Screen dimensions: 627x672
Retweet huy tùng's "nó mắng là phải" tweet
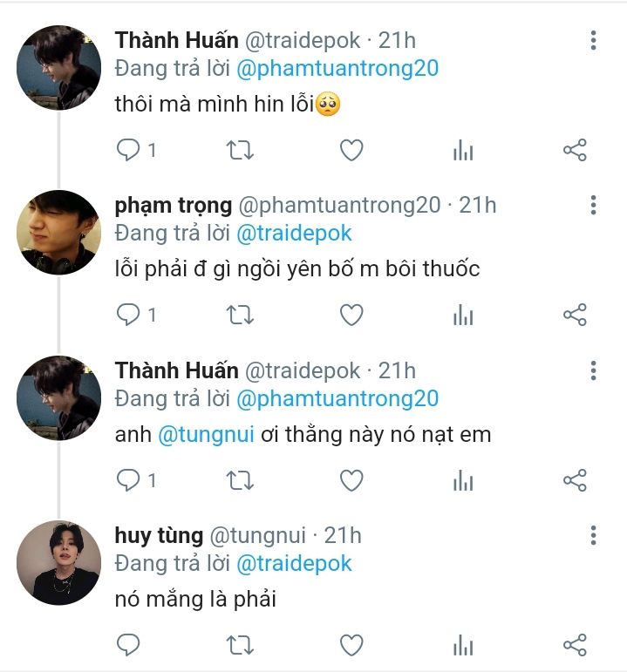pyautogui.click(x=240, y=645)
